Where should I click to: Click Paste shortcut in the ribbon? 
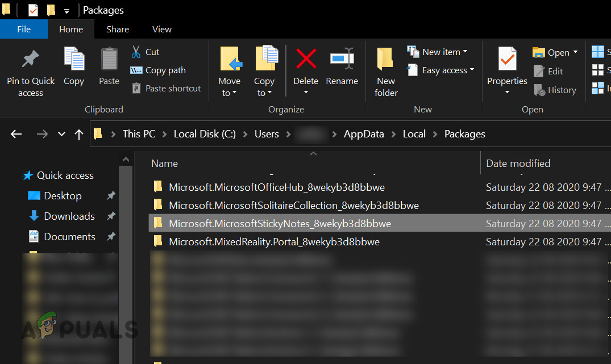(x=167, y=89)
